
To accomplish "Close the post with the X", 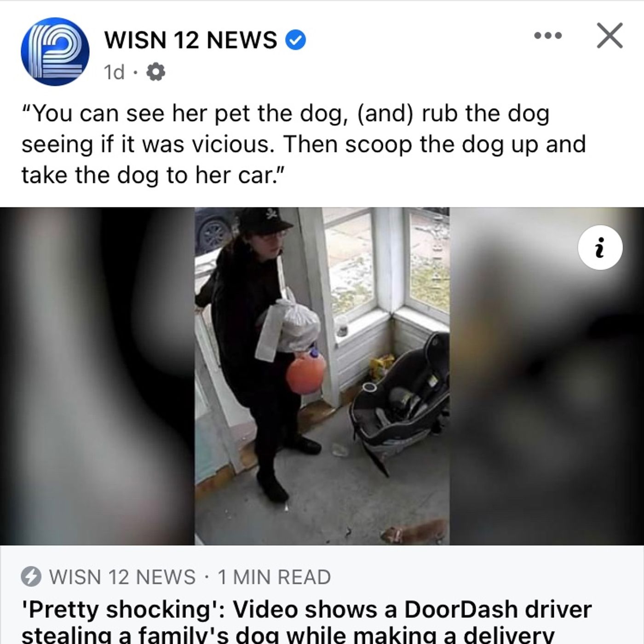I will (x=610, y=35).
